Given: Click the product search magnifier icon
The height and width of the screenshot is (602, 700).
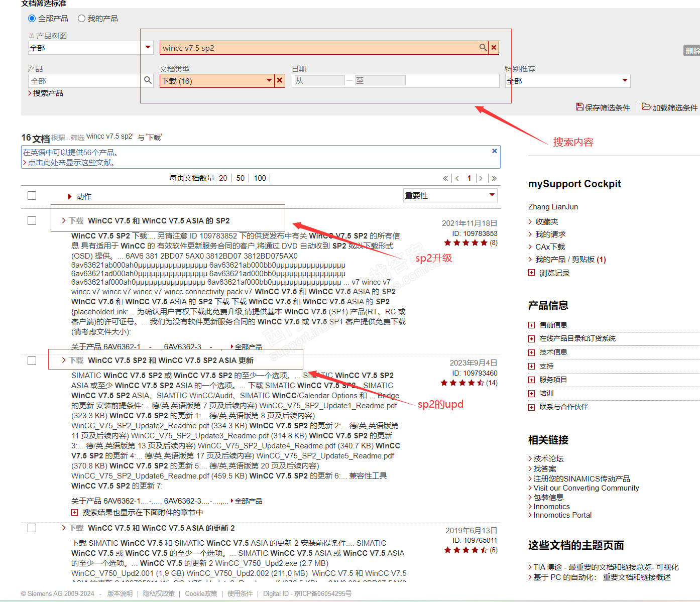Looking at the screenshot, I should pos(148,80).
